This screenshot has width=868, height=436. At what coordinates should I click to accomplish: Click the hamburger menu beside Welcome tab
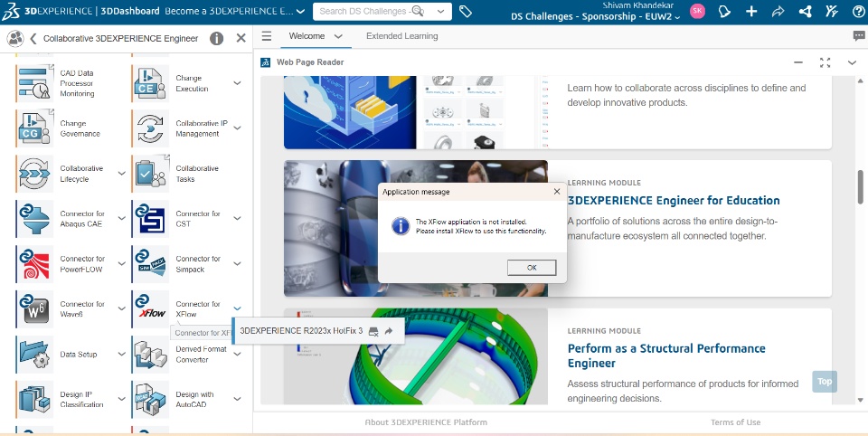coord(267,36)
